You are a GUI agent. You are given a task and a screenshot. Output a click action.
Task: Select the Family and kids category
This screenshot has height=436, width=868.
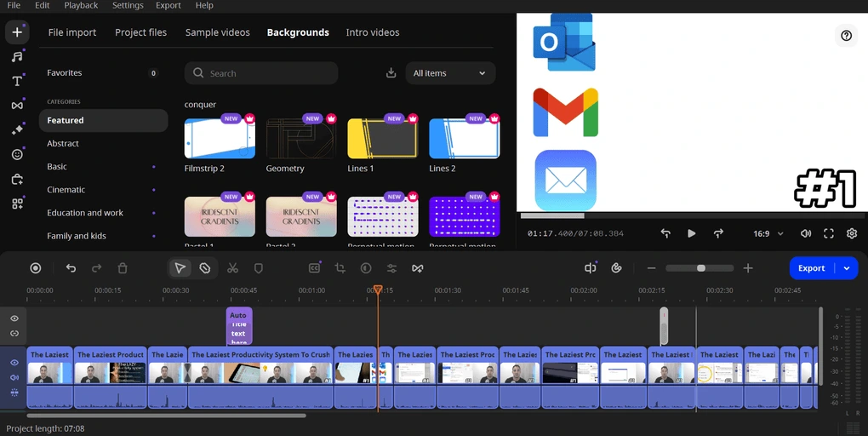click(x=103, y=236)
